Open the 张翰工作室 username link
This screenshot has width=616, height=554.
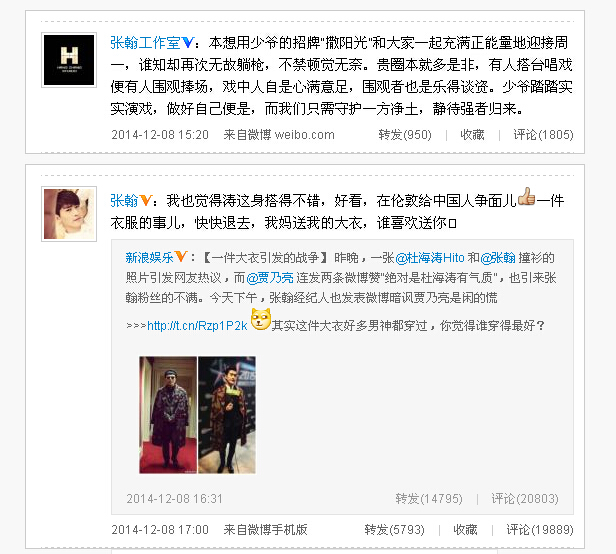click(x=145, y=42)
